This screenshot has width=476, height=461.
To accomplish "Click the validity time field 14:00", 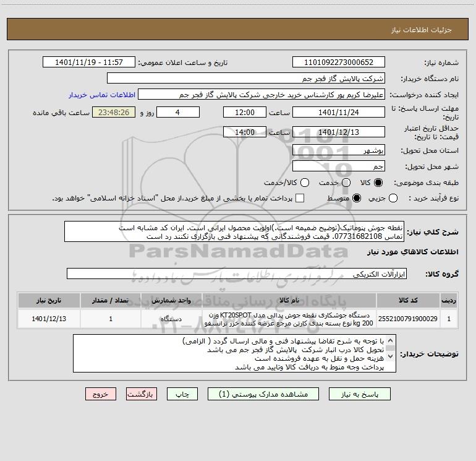I will [x=245, y=132].
